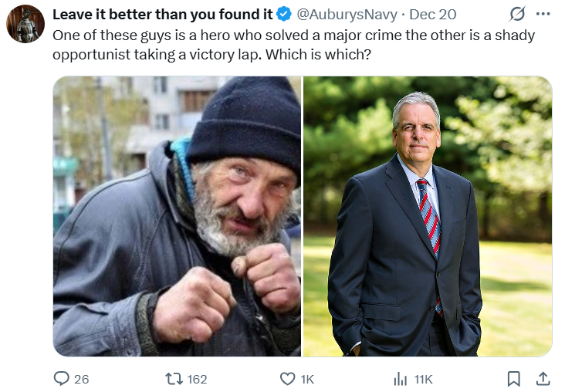This screenshot has height=392, width=565.
Task: Open the "Leave it better than you found it" profile name
Action: click(162, 14)
